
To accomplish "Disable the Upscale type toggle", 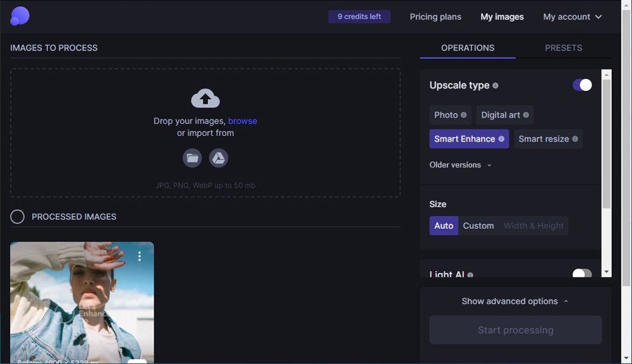I will (x=582, y=85).
